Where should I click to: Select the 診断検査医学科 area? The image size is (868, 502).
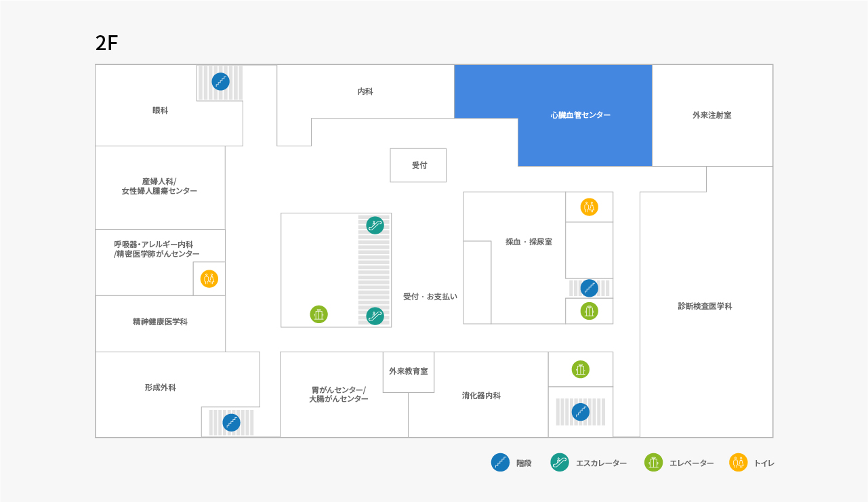pos(705,306)
